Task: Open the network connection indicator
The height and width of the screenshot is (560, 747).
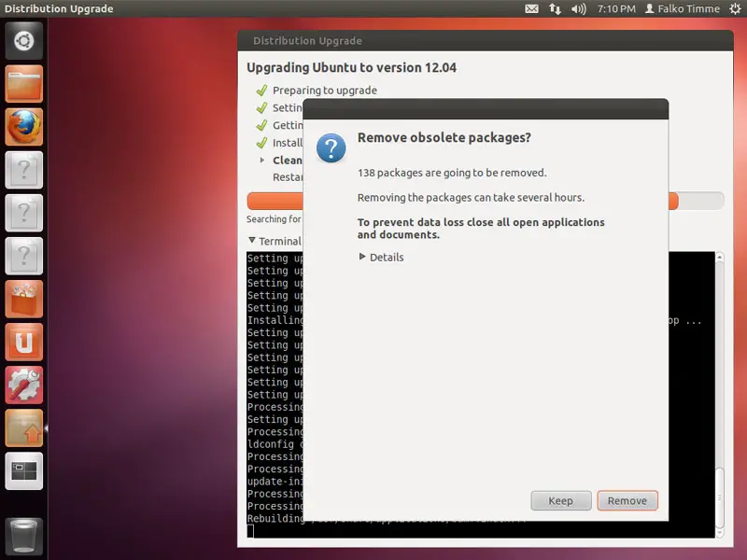Action: click(556, 9)
